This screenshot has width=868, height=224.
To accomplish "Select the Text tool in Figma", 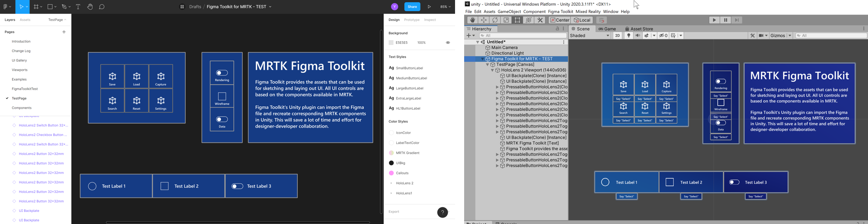I will [78, 7].
